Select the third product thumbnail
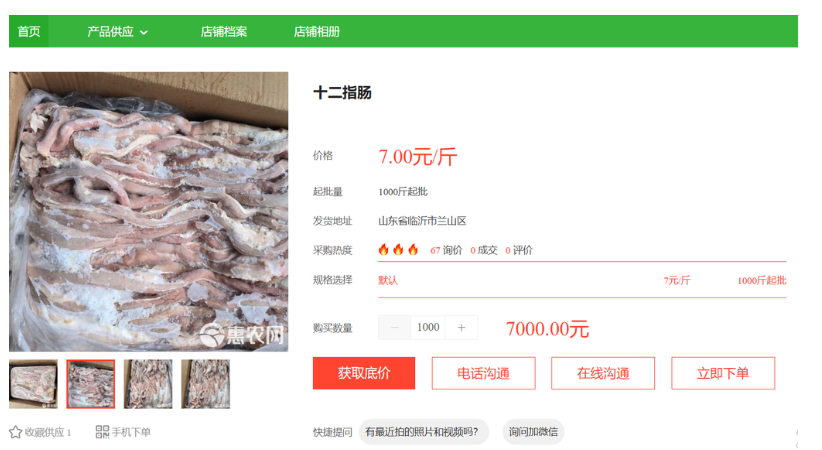The image size is (822, 450). (148, 384)
